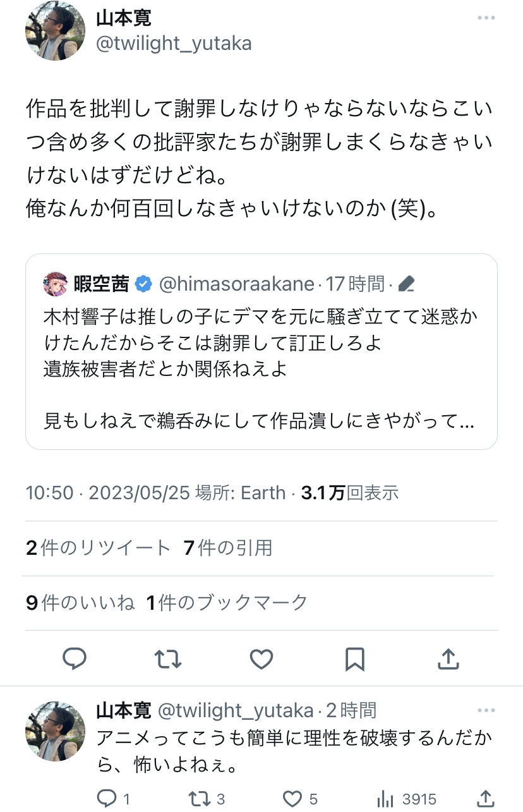This screenshot has width=523, height=812.
Task: Like the main tweet with heart icon
Action: [x=261, y=659]
